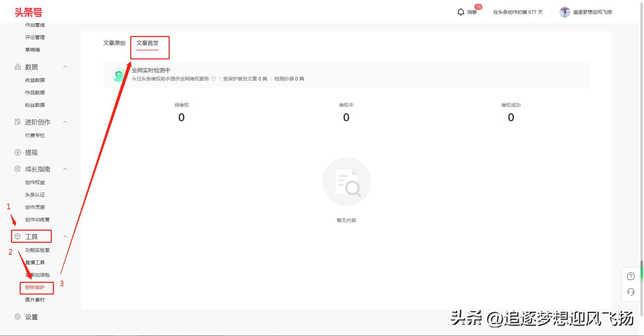Click the 进阶创作 edit icon
This screenshot has height=336, width=644.
point(18,122)
